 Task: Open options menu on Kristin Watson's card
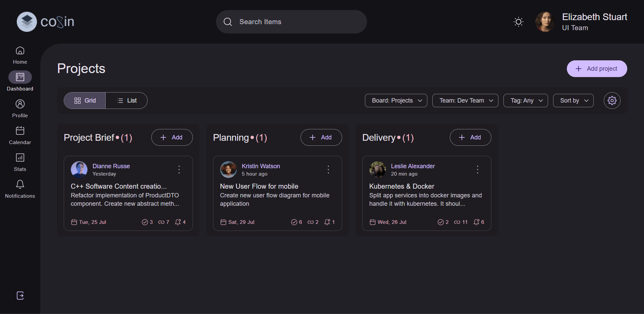click(x=328, y=169)
